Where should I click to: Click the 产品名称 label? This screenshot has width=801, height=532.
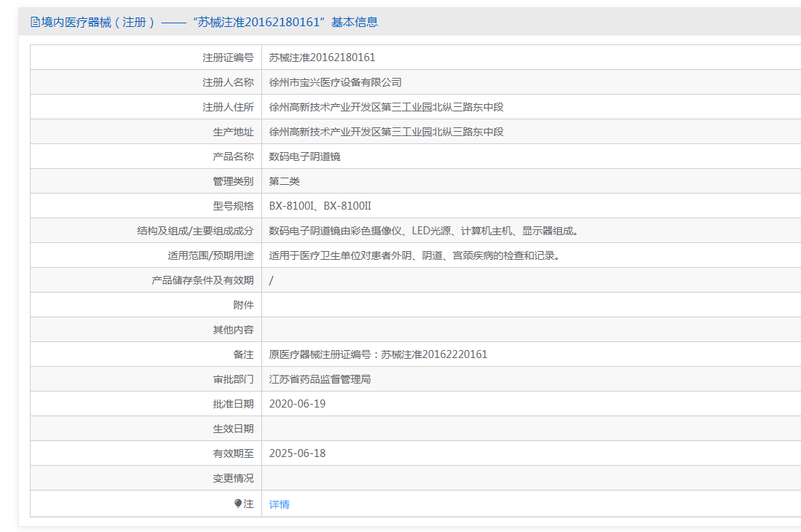(x=233, y=156)
